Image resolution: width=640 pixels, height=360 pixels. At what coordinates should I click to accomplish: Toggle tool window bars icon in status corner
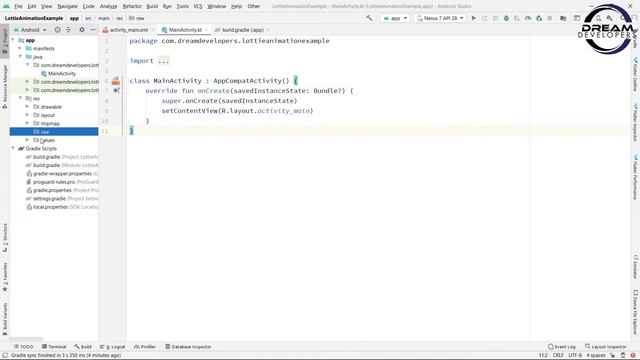(5, 355)
